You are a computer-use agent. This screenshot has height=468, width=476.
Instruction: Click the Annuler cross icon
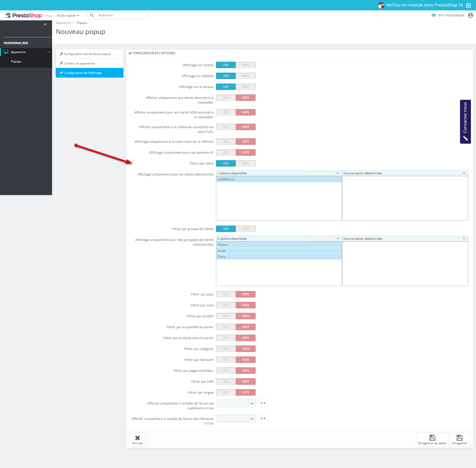137,438
